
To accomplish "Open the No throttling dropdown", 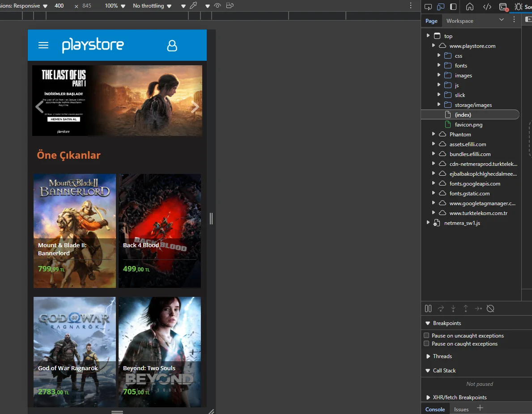I will tap(152, 6).
